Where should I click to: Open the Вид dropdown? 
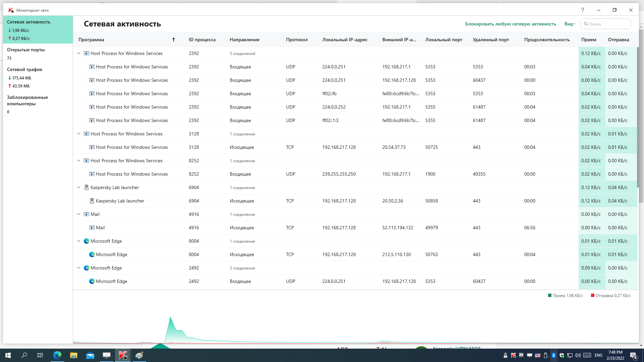click(x=570, y=24)
